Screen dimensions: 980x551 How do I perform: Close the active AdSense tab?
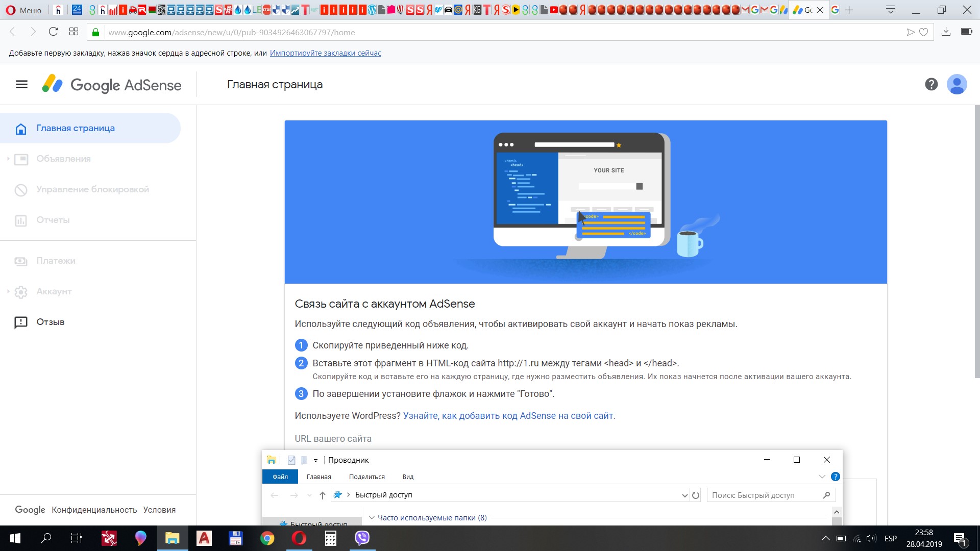pos(820,10)
